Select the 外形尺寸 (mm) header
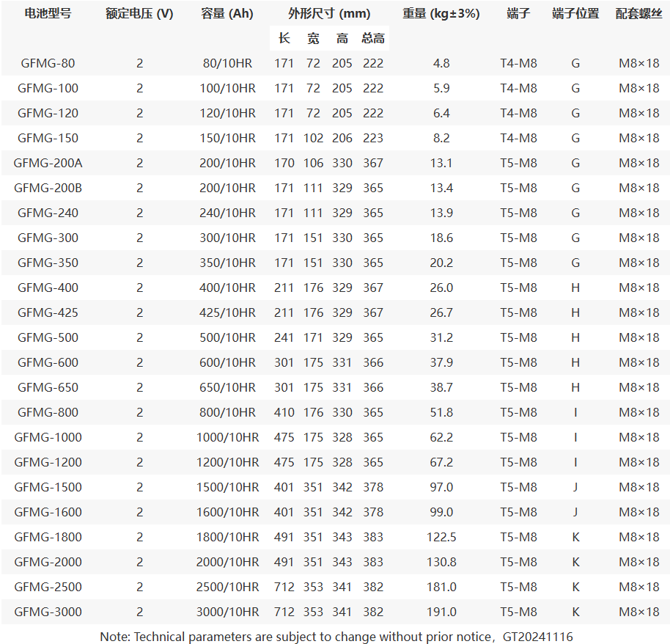 point(329,14)
